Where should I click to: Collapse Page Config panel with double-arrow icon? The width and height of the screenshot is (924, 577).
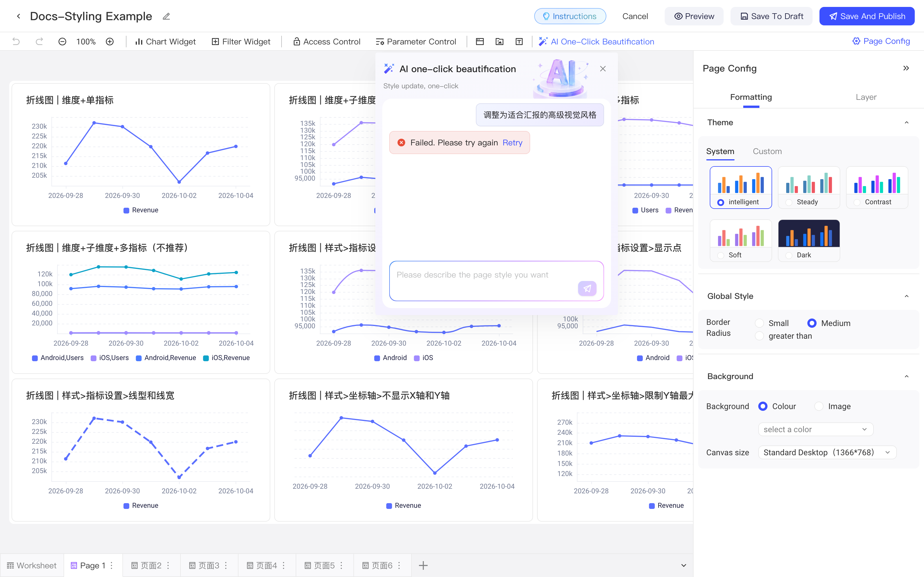pyautogui.click(x=906, y=68)
